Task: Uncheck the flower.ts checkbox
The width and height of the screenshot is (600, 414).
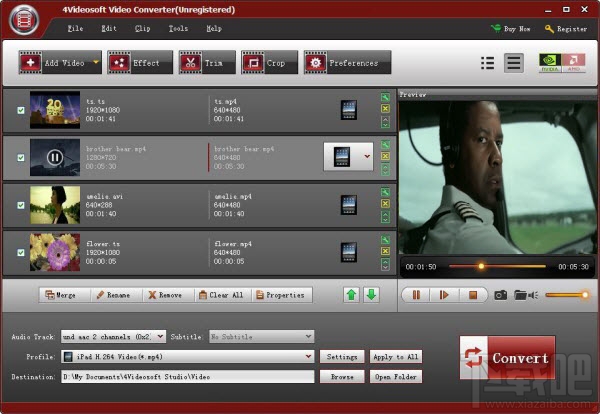Action: pos(21,253)
